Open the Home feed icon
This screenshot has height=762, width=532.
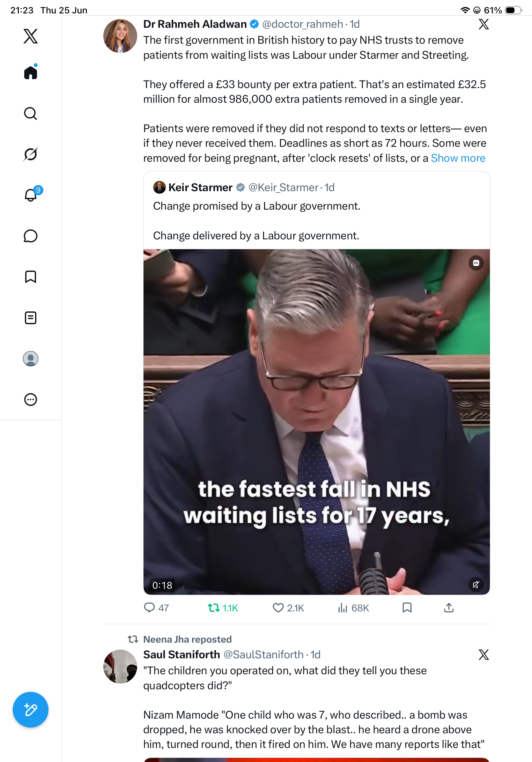[x=31, y=72]
